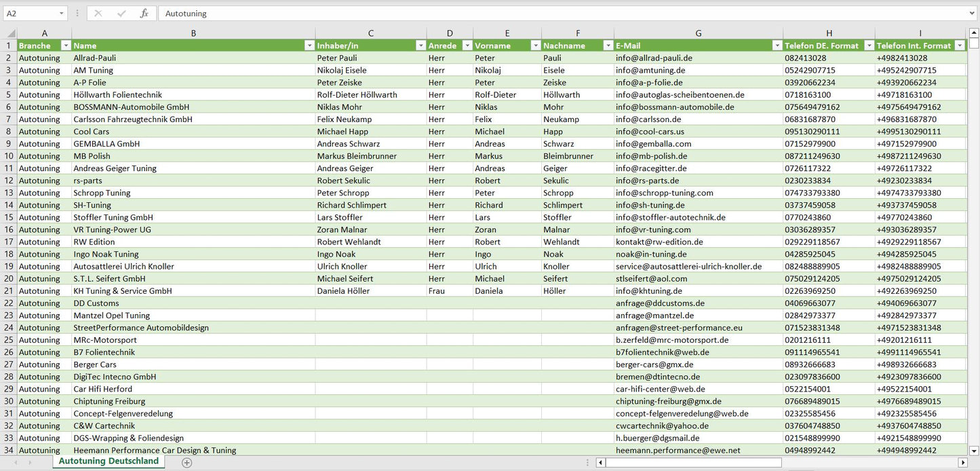Open the Nachname filter dropdown
The image size is (980, 471).
tap(608, 45)
